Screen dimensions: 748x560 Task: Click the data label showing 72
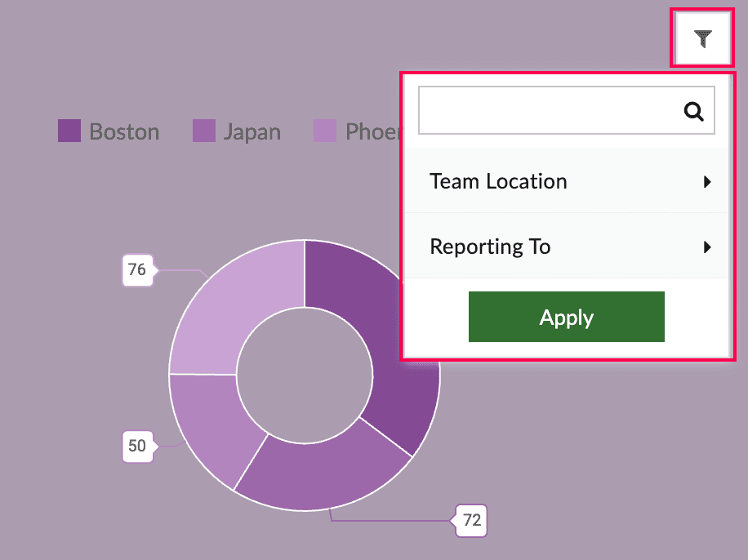[x=471, y=519]
